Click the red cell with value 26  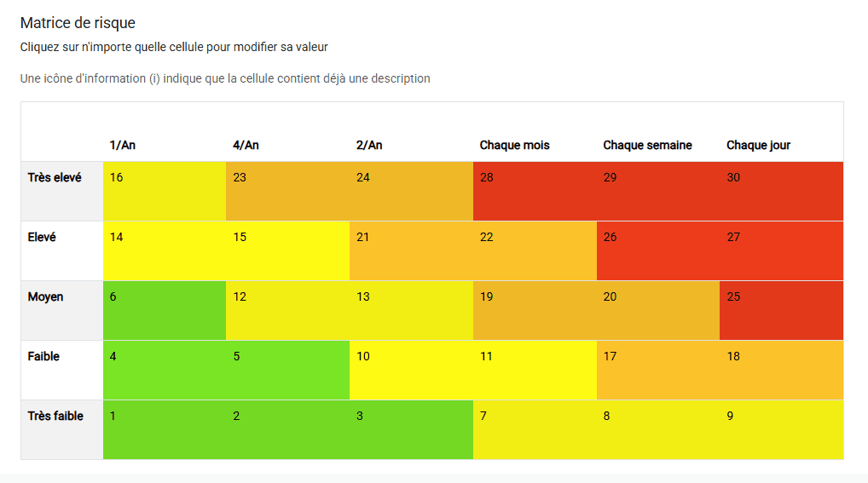coord(658,251)
